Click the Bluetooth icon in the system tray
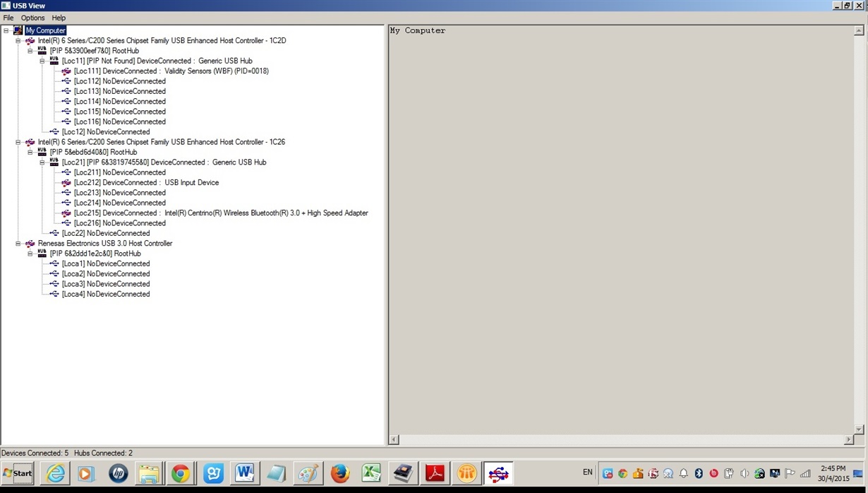 click(x=699, y=473)
